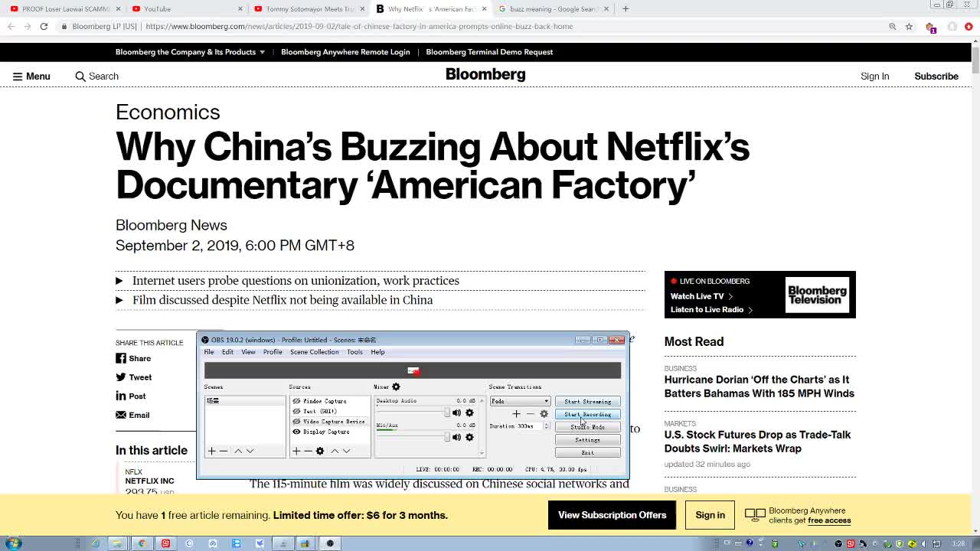Expand Listen to Live Radio chevron
980x551 pixels.
pos(750,310)
